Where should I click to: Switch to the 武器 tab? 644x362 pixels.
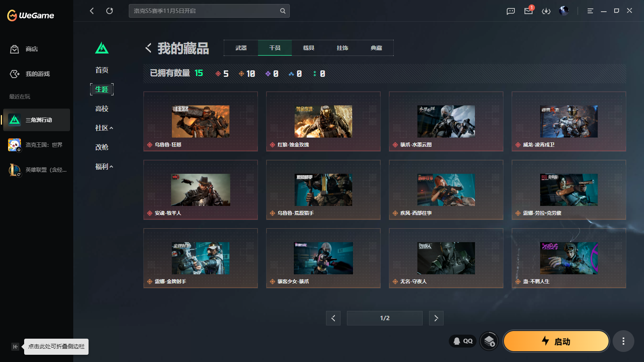pyautogui.click(x=241, y=48)
